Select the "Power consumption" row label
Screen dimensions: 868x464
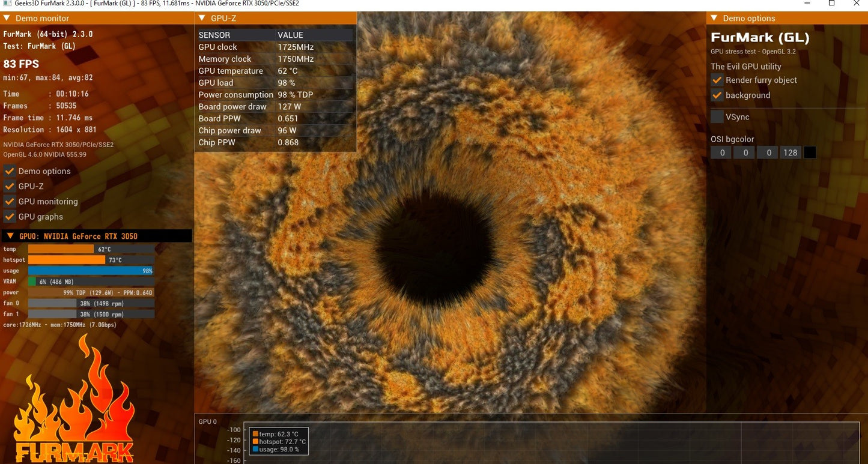point(236,95)
